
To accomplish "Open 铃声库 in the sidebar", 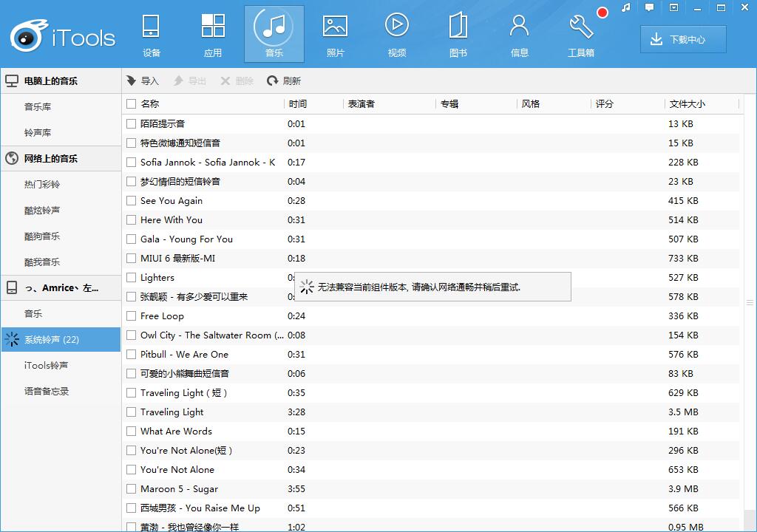I will 38,133.
